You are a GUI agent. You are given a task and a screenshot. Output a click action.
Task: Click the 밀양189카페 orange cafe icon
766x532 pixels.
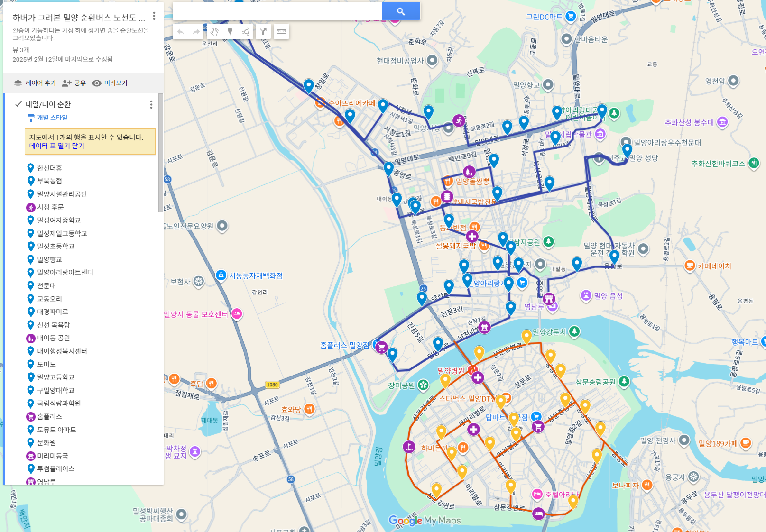pos(746,443)
